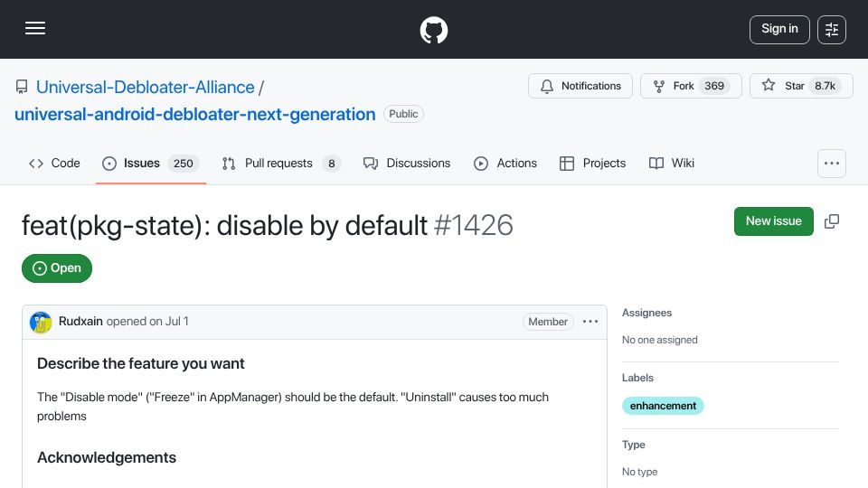
Task: Click the repository book icon
Action: point(22,87)
